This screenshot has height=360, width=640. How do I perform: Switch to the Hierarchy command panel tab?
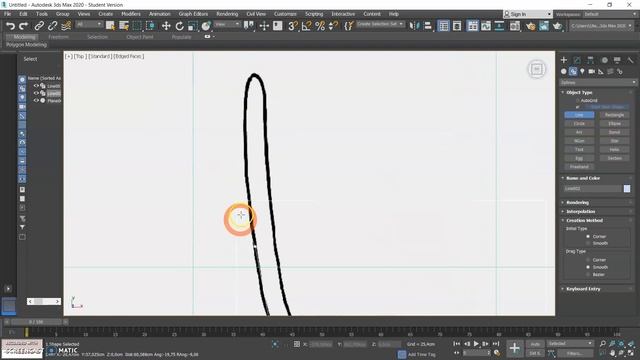590,60
